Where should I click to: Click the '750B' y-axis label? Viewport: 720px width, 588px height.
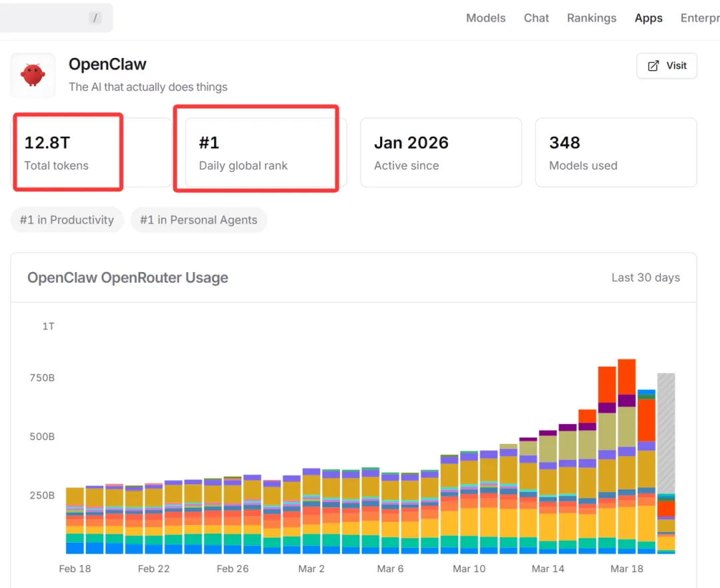point(42,378)
